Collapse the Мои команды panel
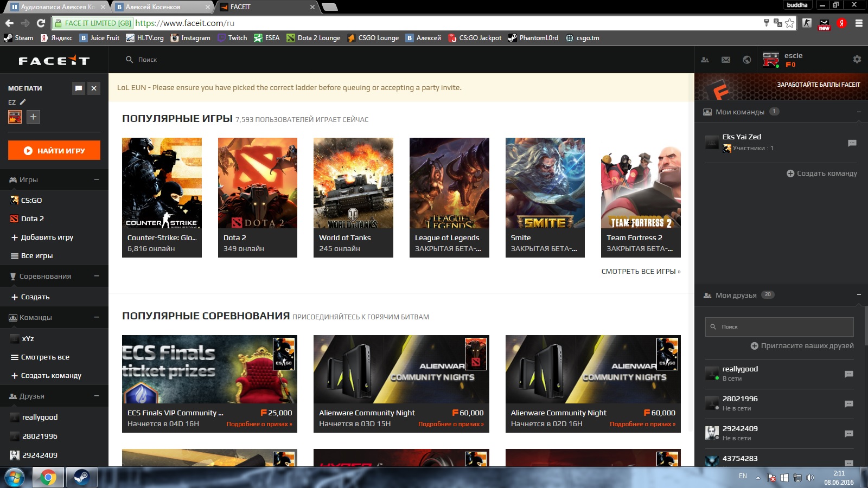This screenshot has width=868, height=488. [x=859, y=112]
